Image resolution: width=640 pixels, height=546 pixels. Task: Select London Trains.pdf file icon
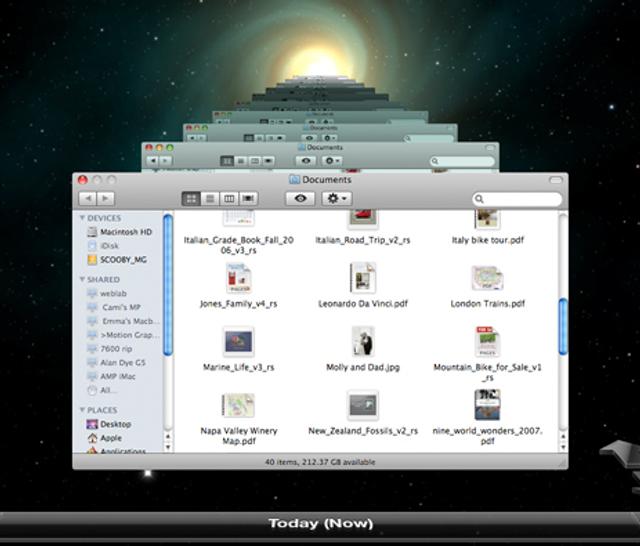tap(488, 278)
